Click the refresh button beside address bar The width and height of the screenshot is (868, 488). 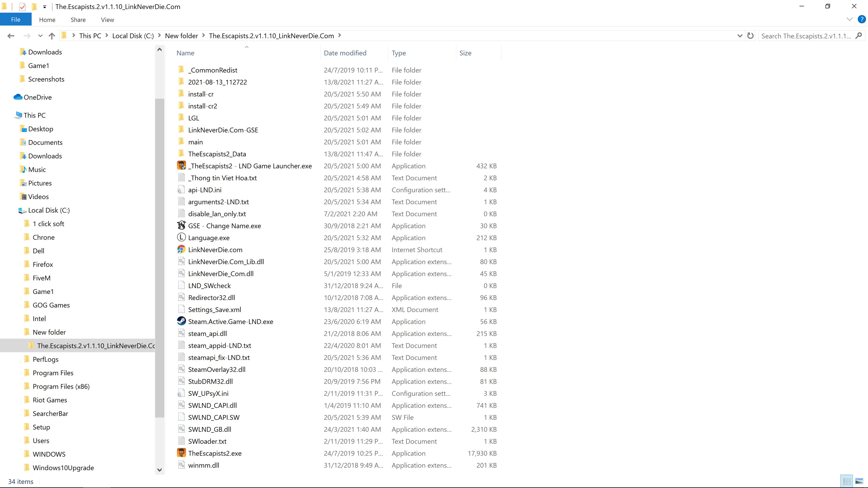point(750,36)
